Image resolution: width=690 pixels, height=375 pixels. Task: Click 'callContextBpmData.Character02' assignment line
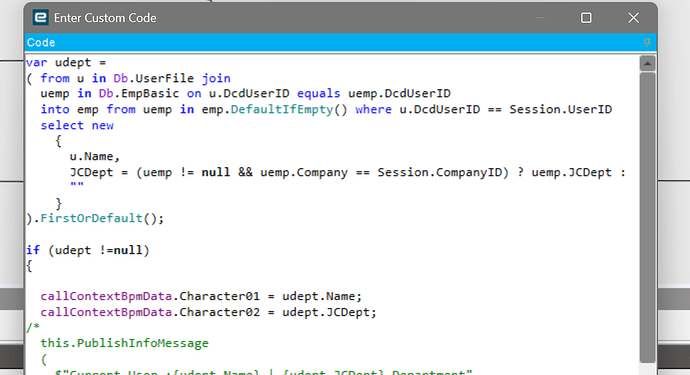pyautogui.click(x=209, y=312)
